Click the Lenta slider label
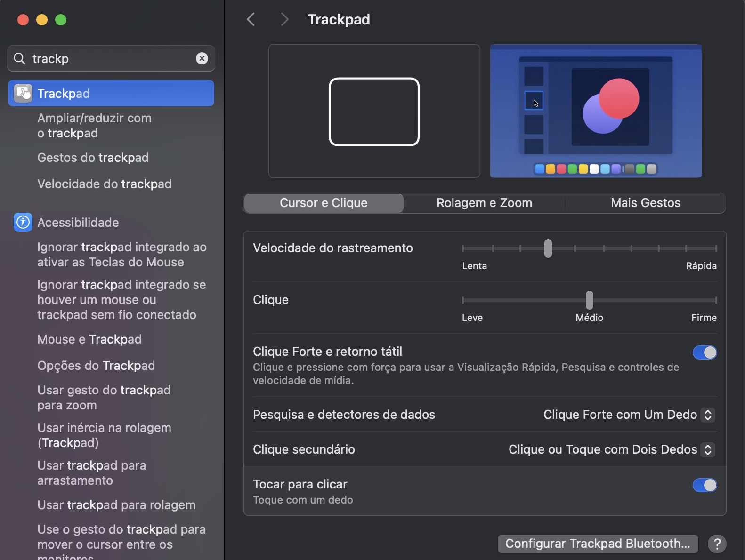This screenshot has width=745, height=560. [474, 266]
